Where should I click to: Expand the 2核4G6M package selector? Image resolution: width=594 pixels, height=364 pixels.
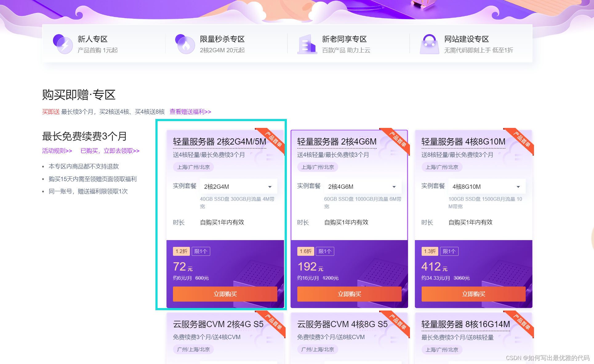[363, 187]
